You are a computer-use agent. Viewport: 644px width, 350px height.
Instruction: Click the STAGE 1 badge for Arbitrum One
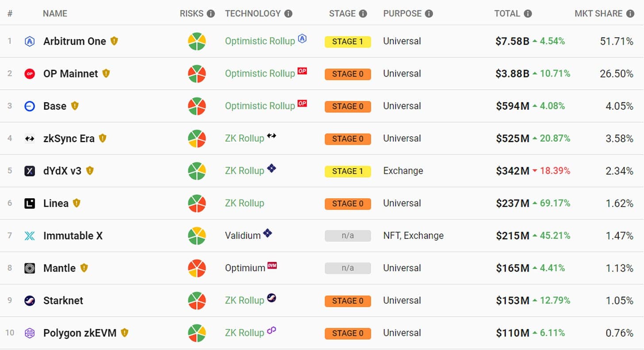click(348, 42)
